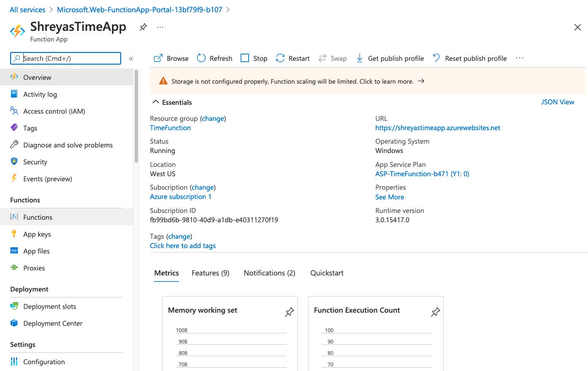Switch to the Metrics tab
Viewport: 588px width, 371px height.
point(167,273)
